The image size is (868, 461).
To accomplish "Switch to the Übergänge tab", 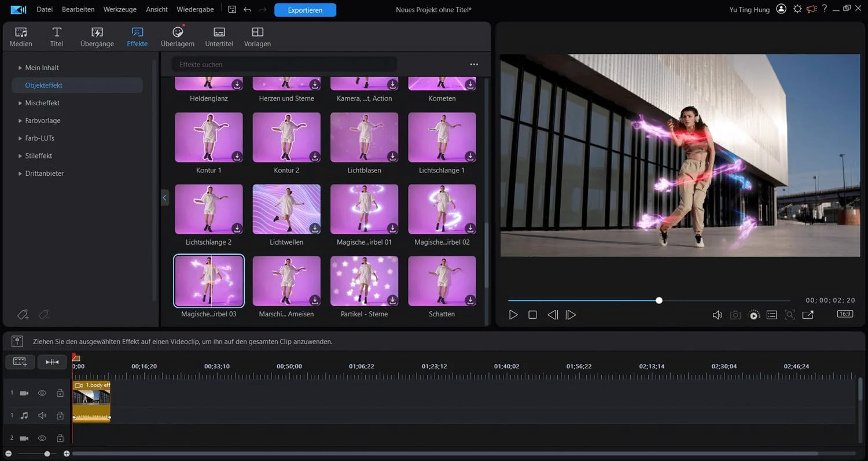I will 97,36.
